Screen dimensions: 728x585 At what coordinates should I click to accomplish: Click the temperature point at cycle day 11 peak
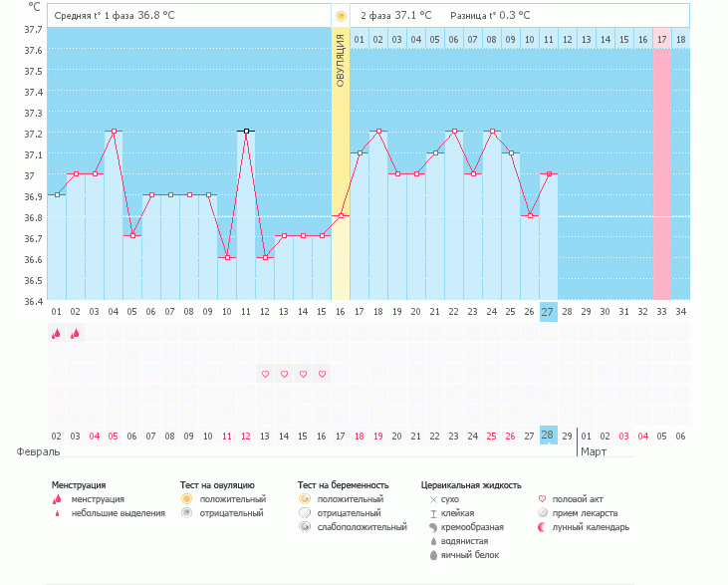coord(246,131)
